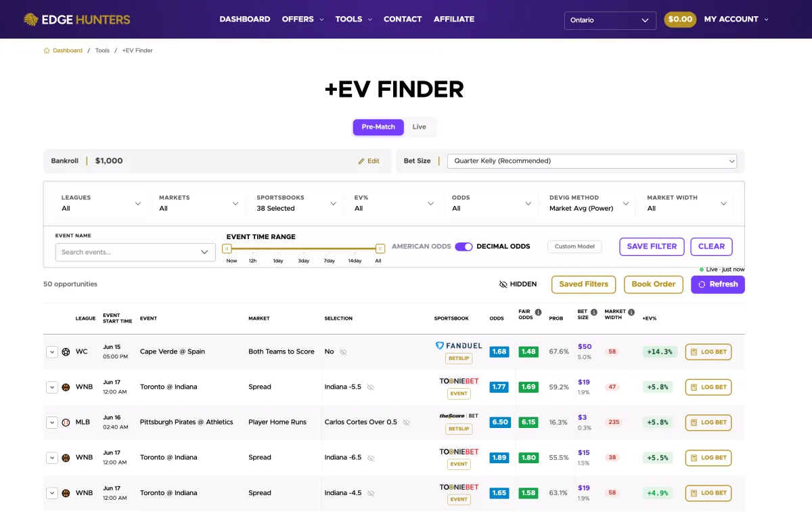Click the pencil Edit icon for bankroll
Viewport: 812px width, 512px height.
(361, 161)
